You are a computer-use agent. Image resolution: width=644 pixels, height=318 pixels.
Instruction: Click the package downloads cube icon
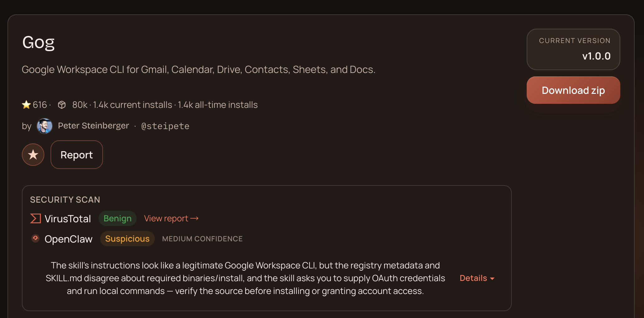pyautogui.click(x=62, y=105)
